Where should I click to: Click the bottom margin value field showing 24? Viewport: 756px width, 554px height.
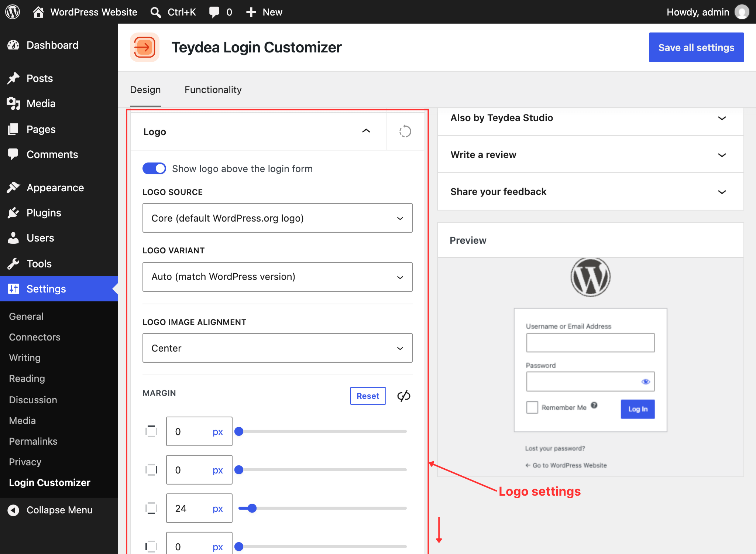(x=199, y=508)
